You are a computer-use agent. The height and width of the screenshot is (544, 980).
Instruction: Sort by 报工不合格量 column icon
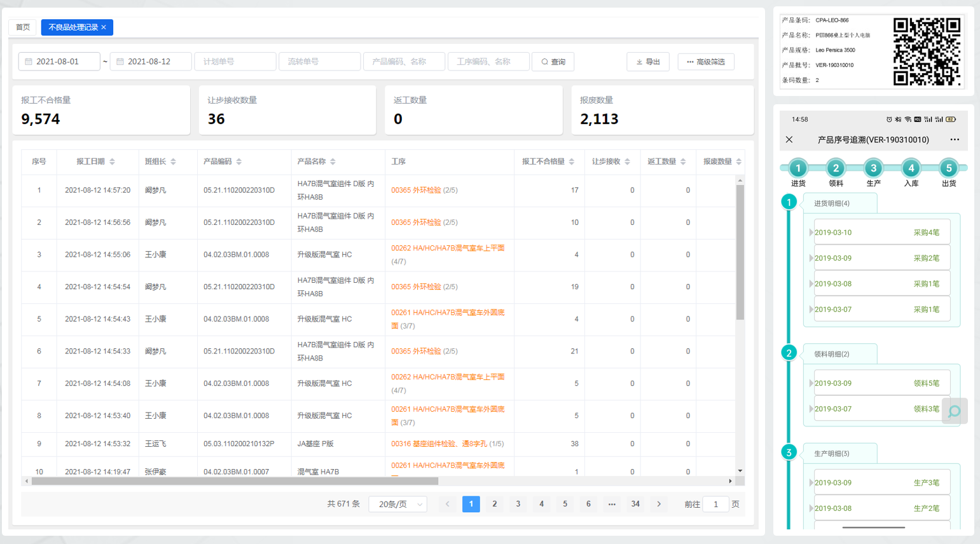tap(572, 162)
